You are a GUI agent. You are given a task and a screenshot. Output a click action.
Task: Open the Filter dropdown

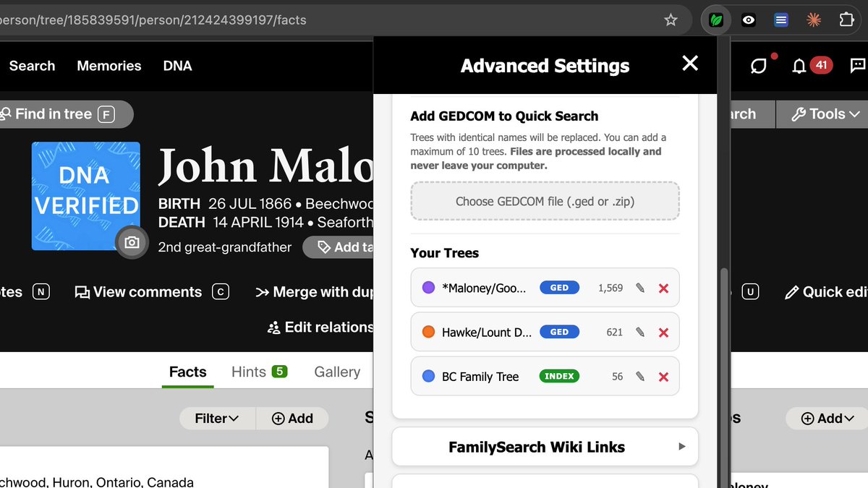[217, 418]
